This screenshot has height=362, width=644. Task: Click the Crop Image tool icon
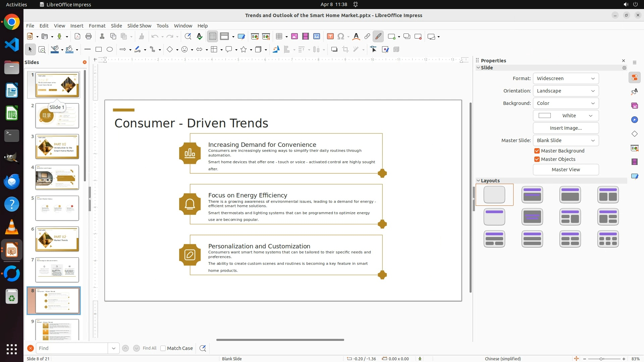(x=345, y=50)
